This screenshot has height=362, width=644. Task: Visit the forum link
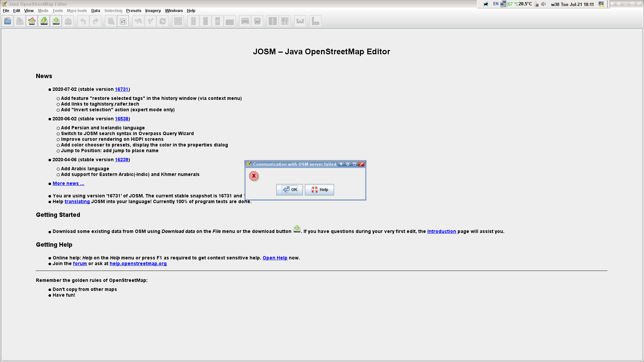click(x=80, y=263)
